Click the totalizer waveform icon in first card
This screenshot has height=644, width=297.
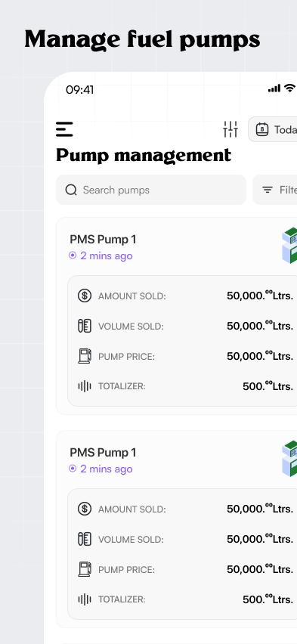pyautogui.click(x=85, y=386)
